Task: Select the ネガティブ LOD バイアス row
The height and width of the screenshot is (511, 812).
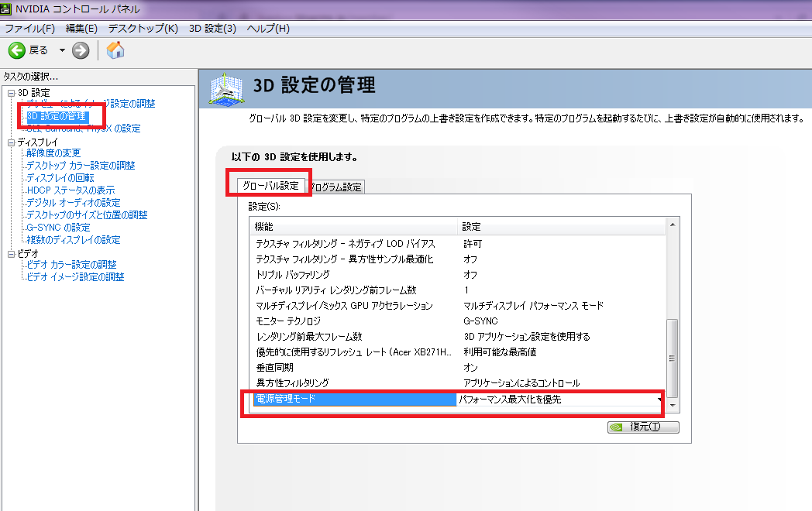Action: (x=459, y=244)
